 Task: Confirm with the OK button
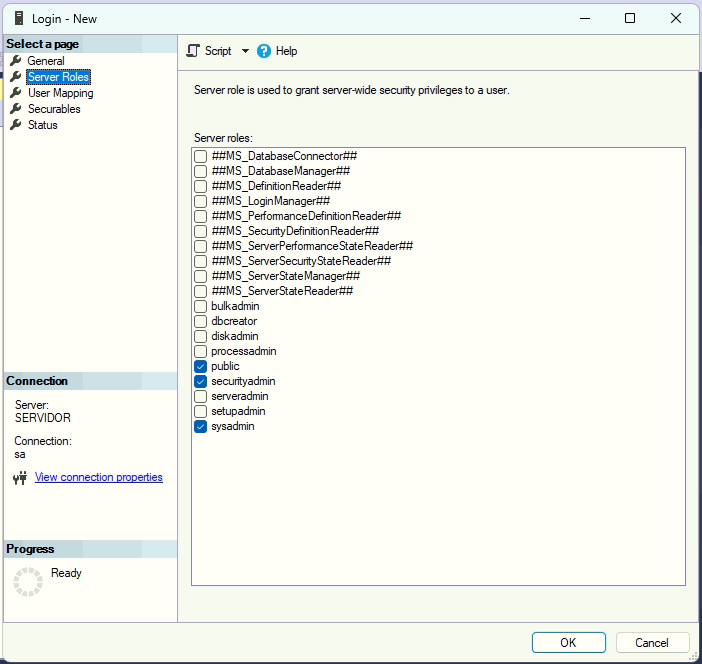[569, 643]
